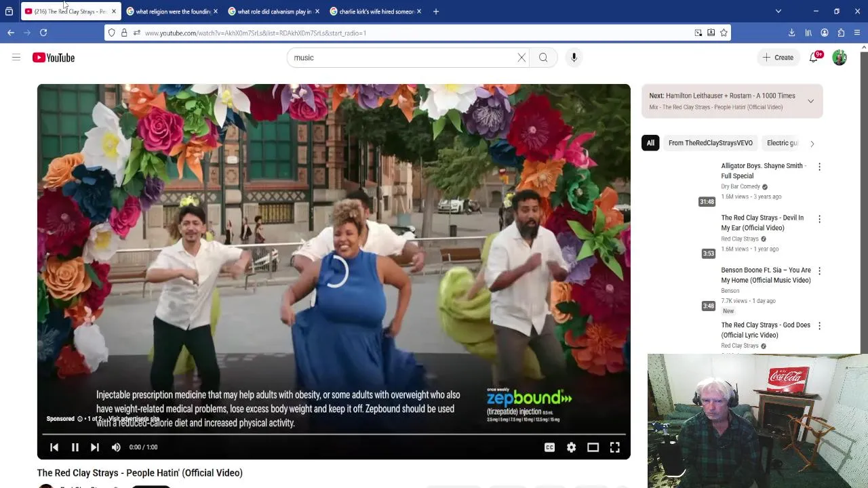The width and height of the screenshot is (868, 488).
Task: Open YouTube notifications bell
Action: tap(814, 58)
